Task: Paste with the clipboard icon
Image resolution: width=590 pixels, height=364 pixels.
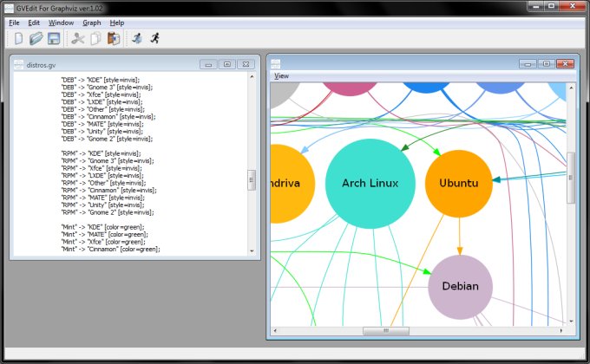Action: (114, 38)
